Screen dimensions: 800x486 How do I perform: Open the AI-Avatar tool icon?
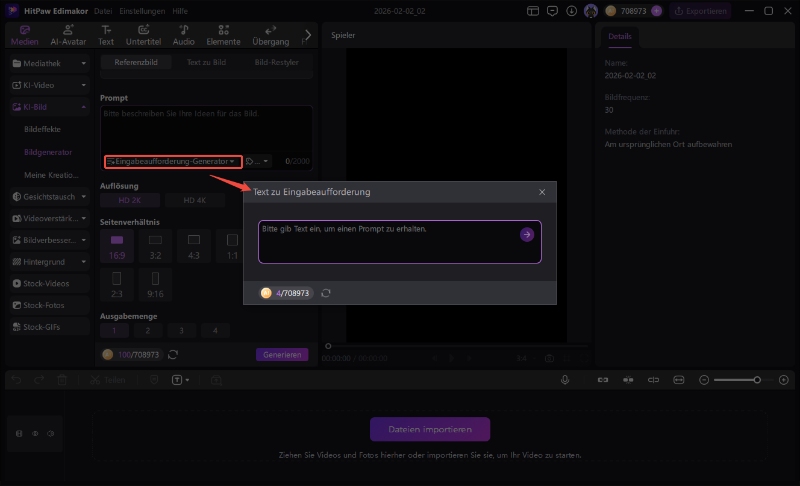67,35
